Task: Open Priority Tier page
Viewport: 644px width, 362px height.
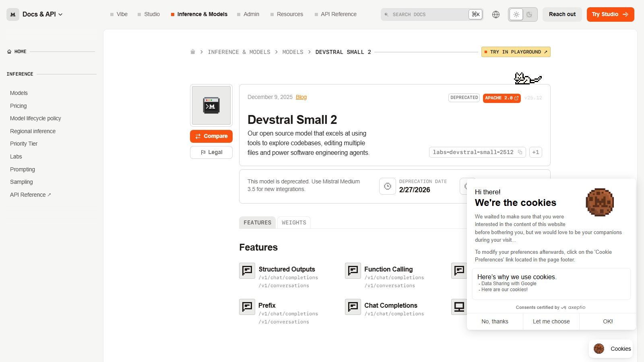Action: coord(24,144)
